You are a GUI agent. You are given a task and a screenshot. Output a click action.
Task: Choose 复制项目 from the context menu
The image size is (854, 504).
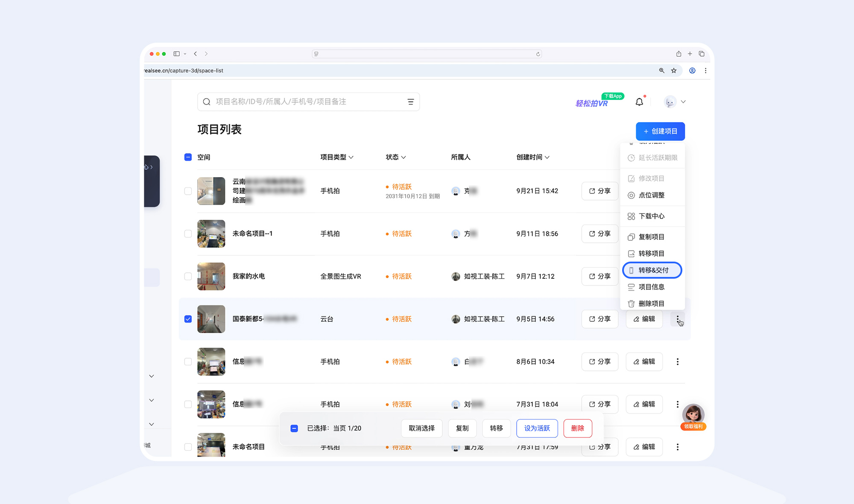[x=652, y=237]
